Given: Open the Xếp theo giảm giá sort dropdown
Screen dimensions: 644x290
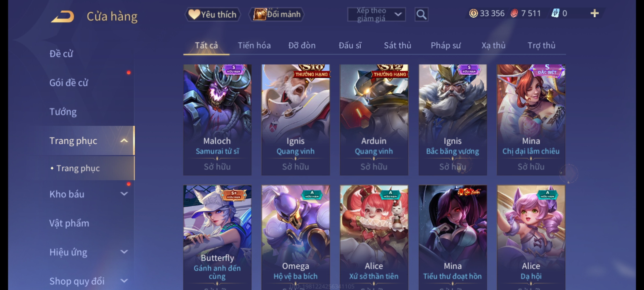Looking at the screenshot, I should click(376, 15).
